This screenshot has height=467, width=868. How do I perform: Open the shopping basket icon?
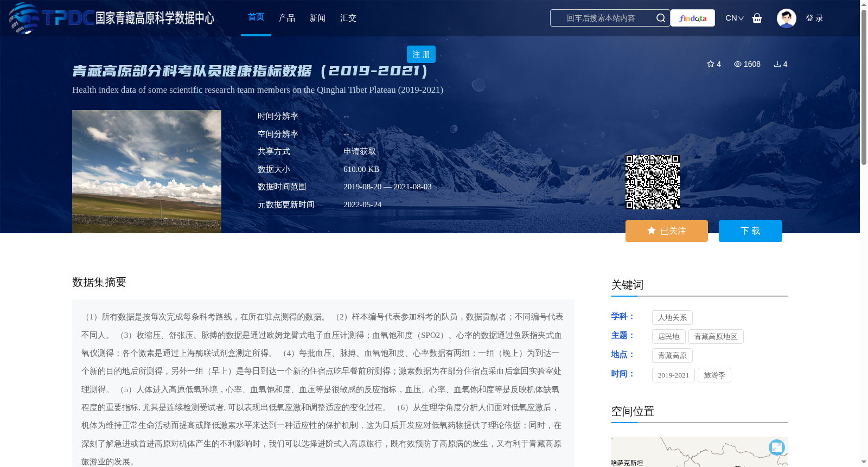(757, 18)
